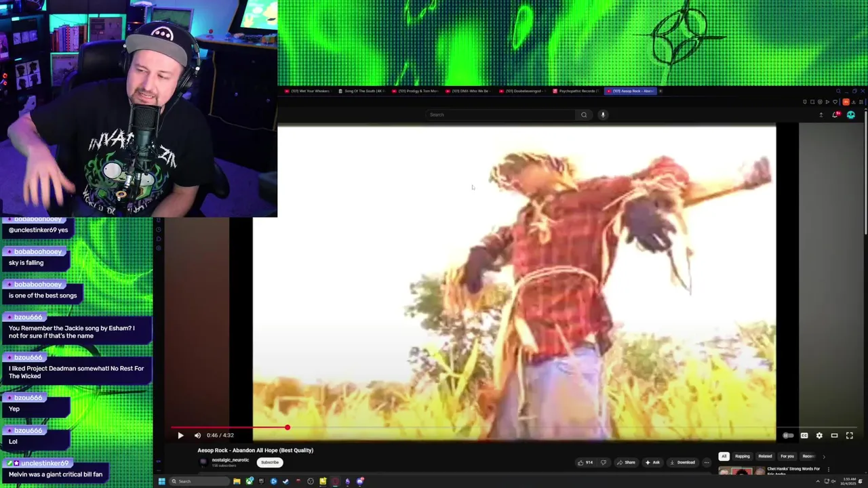Click the unclestinker69 chat username
The image size is (868, 488).
45,463
